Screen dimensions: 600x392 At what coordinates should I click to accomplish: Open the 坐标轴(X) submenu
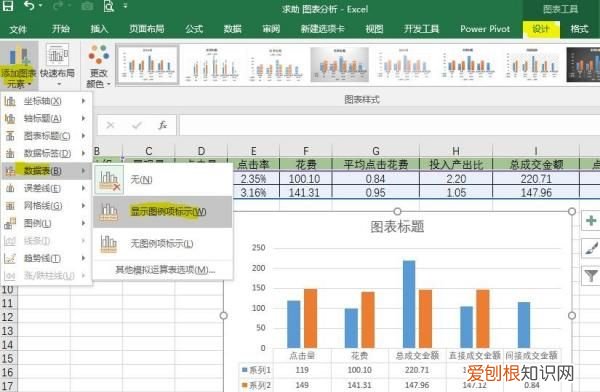[46, 101]
